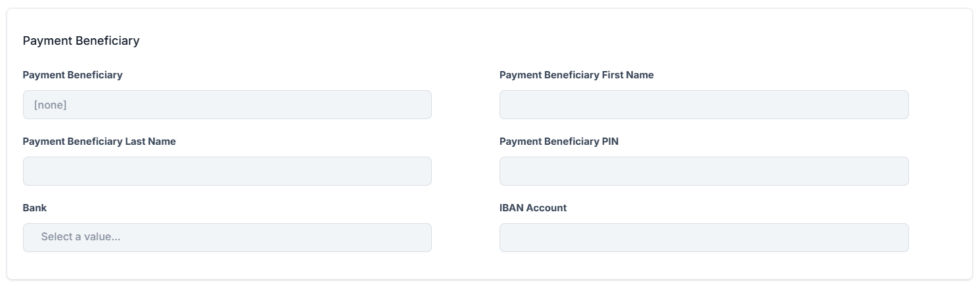Click the '[none]' placeholder text

pyautogui.click(x=51, y=105)
